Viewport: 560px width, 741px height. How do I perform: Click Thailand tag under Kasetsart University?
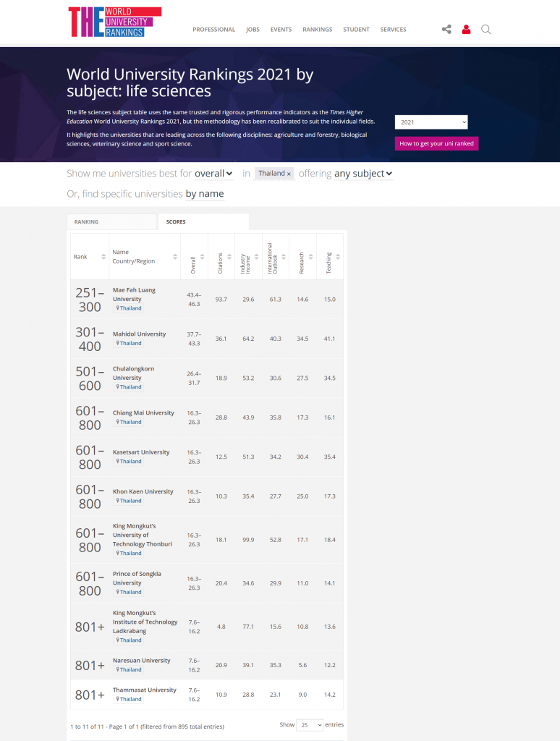129,462
